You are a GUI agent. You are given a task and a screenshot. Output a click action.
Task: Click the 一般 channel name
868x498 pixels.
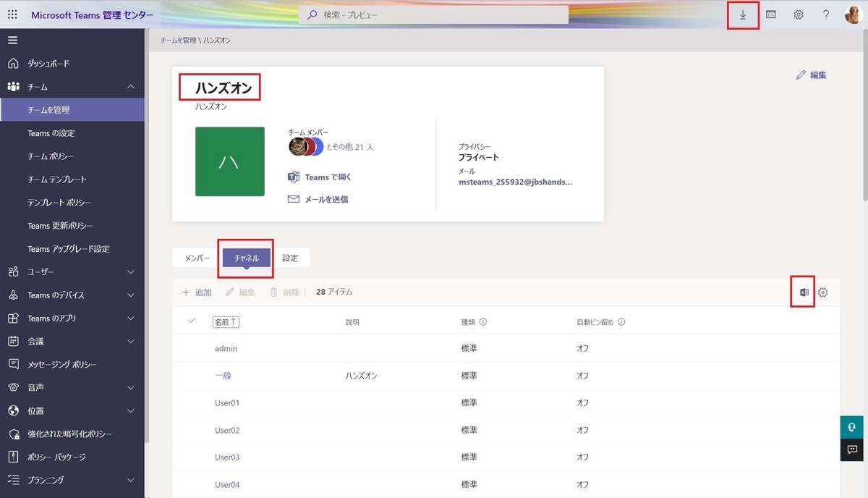point(223,376)
